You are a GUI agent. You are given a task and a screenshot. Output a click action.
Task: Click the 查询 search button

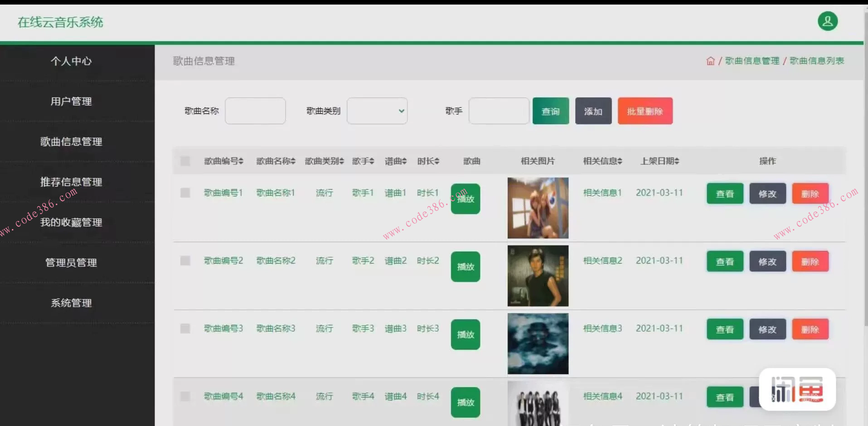[550, 111]
